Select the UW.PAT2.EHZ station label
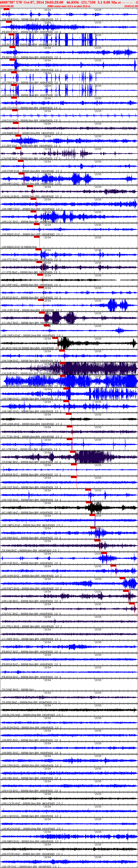Screen dimensions: 138x868 [x=31, y=588]
